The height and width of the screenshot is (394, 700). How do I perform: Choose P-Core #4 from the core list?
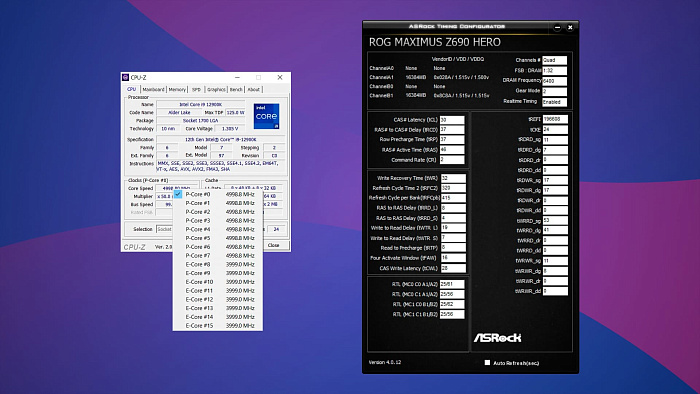(x=218, y=229)
